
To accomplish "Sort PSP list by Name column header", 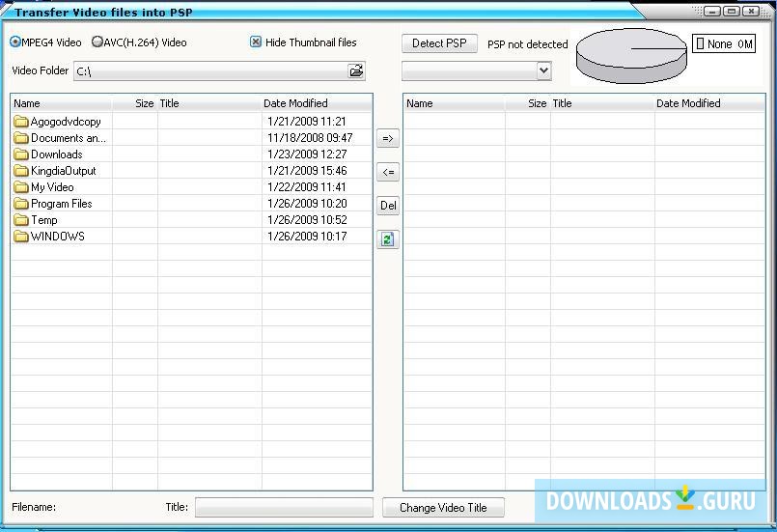I will [x=455, y=103].
